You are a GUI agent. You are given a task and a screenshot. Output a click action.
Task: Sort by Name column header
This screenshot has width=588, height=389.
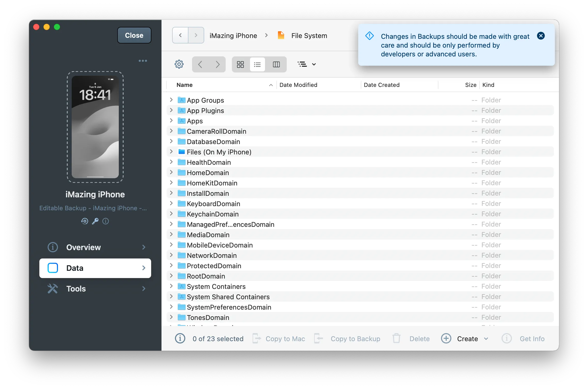coord(184,85)
